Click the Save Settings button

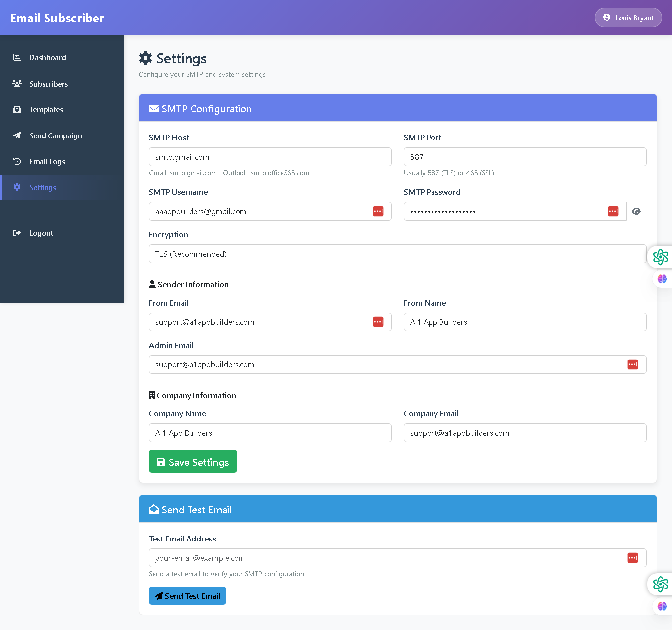click(x=192, y=461)
